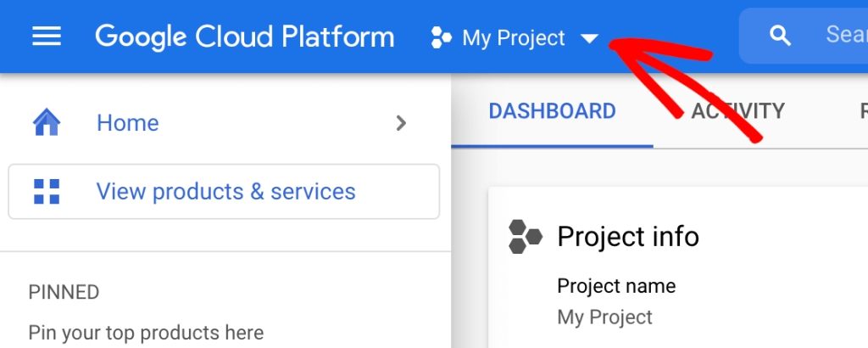Click the products grid icon

pos(47,191)
